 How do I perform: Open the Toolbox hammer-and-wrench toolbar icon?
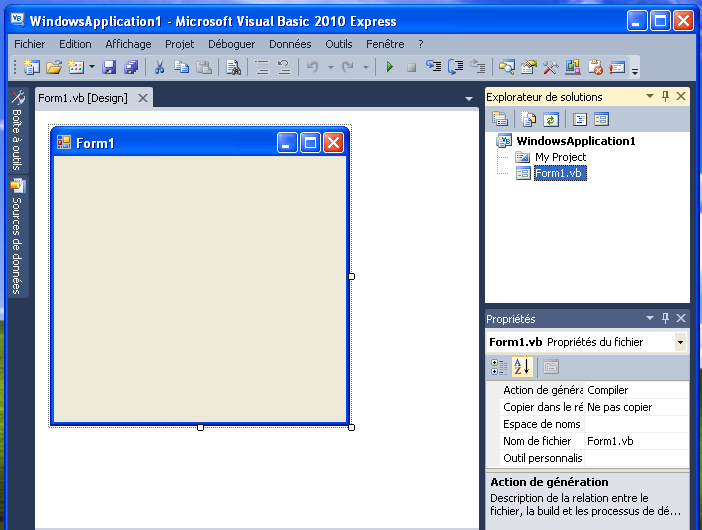coord(551,67)
